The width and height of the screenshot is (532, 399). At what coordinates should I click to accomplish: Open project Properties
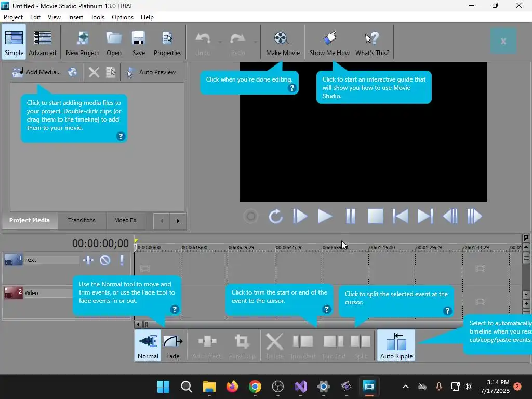(167, 43)
